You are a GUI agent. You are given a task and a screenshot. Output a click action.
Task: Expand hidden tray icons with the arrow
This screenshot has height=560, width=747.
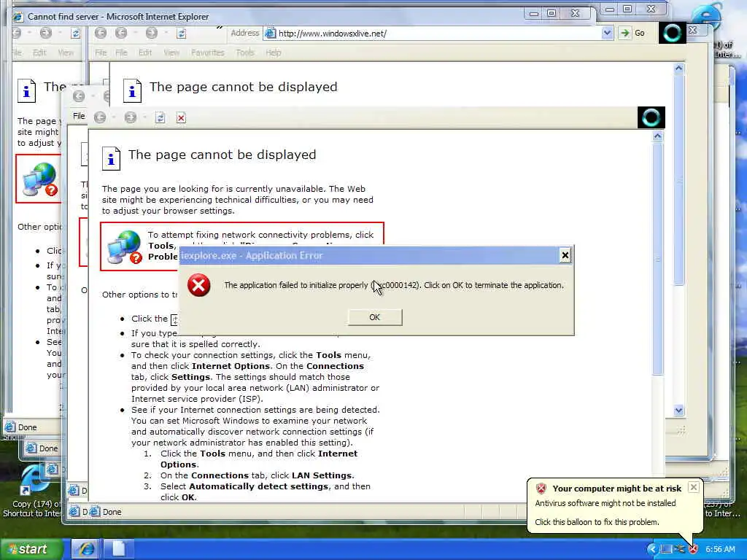point(652,549)
